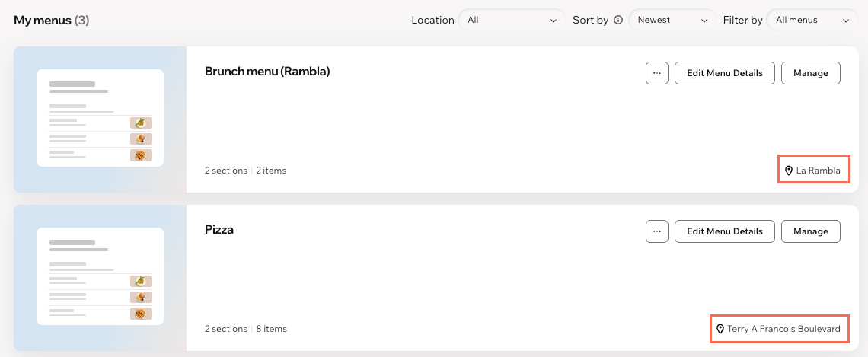
Task: Click Terry A Francois Boulevard pin icon
Action: pos(720,329)
